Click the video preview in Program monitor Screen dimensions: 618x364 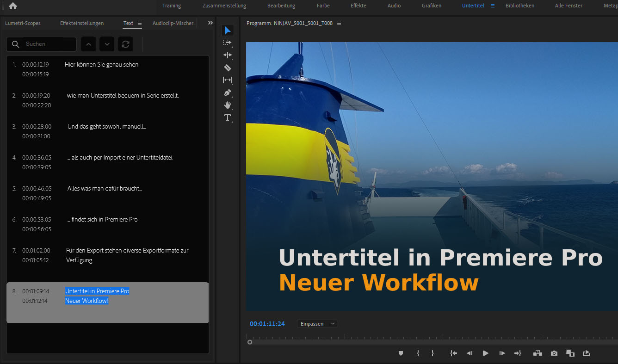point(432,176)
